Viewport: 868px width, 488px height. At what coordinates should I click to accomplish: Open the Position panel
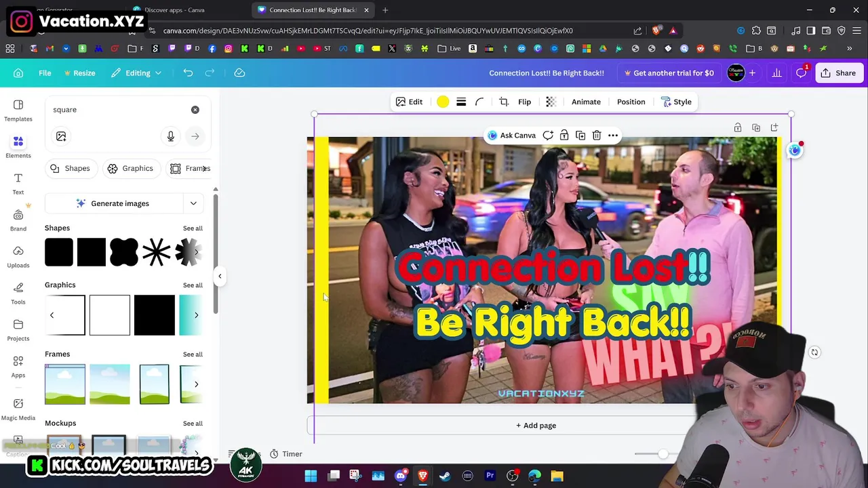click(631, 102)
